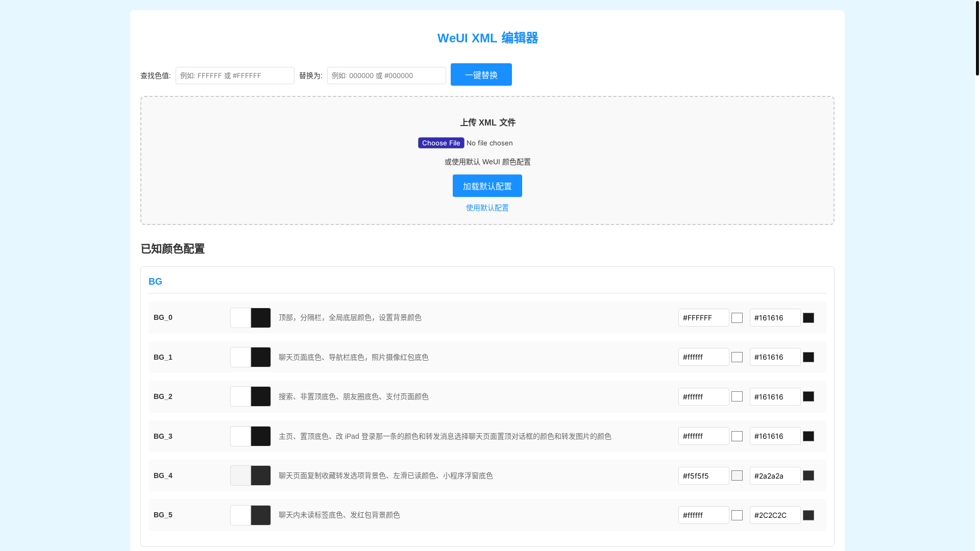980x551 pixels.
Task: Edit the BG_3 light hex field
Action: (704, 436)
